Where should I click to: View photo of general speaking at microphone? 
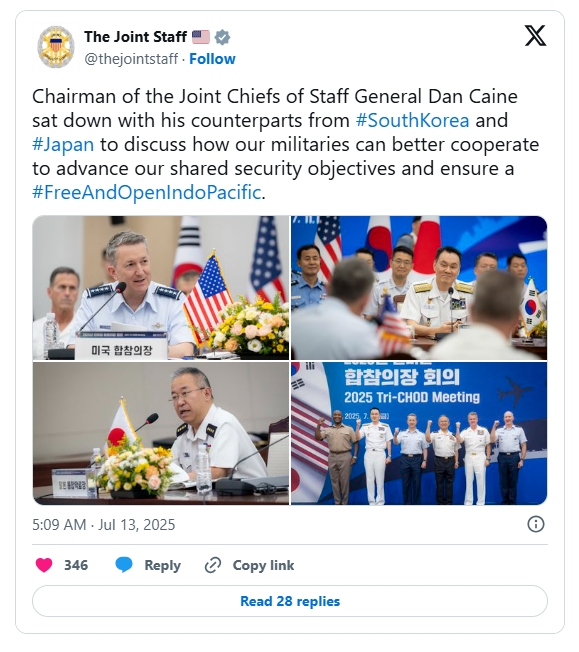click(161, 288)
